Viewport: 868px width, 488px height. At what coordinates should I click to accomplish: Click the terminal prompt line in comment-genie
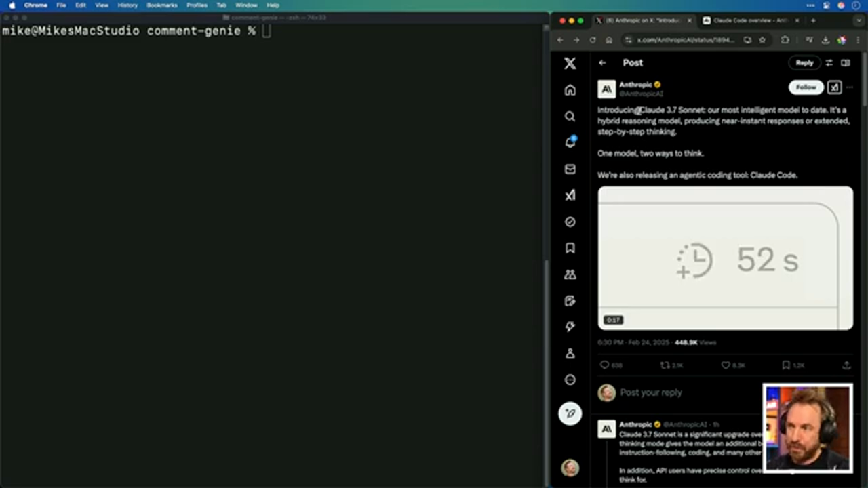[x=136, y=31]
